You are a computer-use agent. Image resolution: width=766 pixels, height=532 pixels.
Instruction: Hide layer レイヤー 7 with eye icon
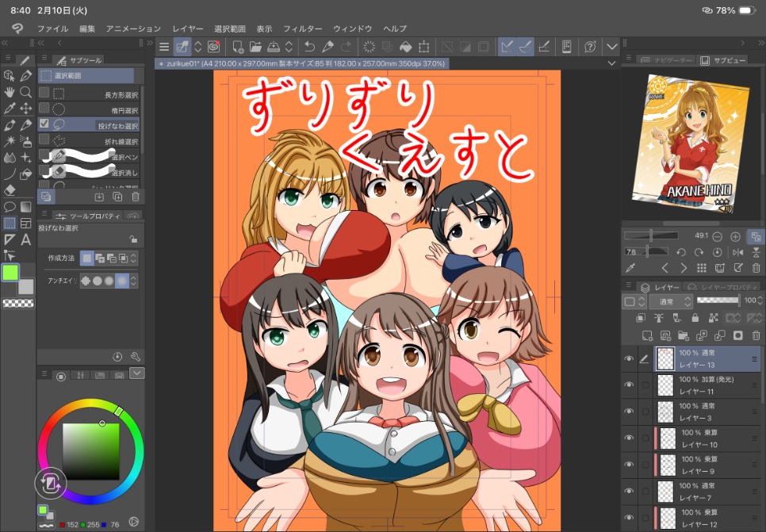coord(630,491)
